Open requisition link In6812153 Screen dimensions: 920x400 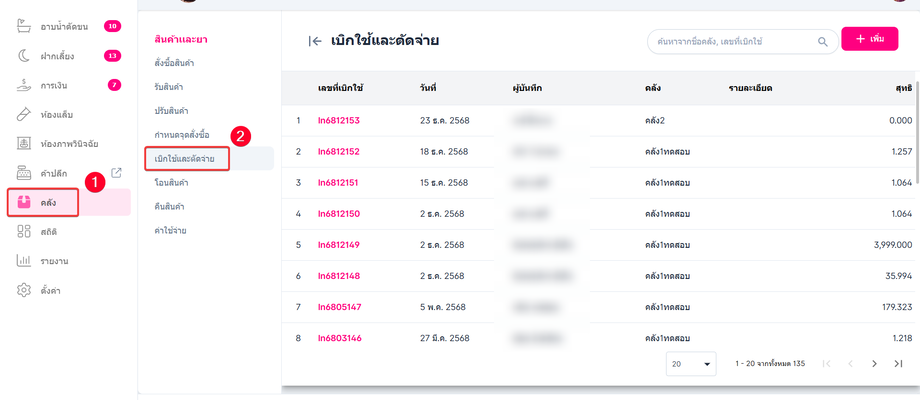click(339, 121)
